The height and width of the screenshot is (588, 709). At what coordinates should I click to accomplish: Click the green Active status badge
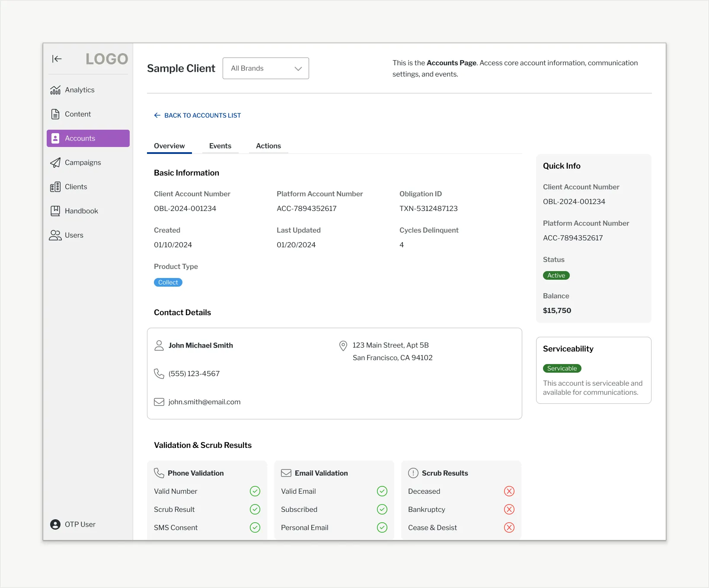556,275
